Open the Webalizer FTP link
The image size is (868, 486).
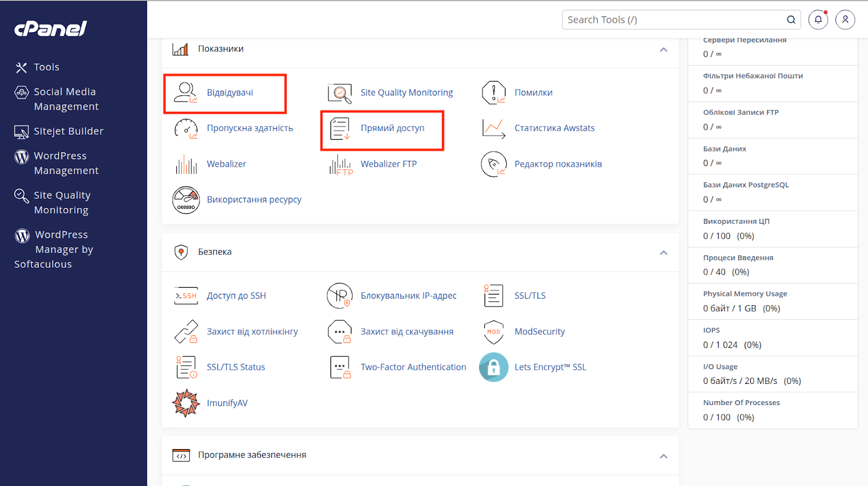tap(388, 164)
